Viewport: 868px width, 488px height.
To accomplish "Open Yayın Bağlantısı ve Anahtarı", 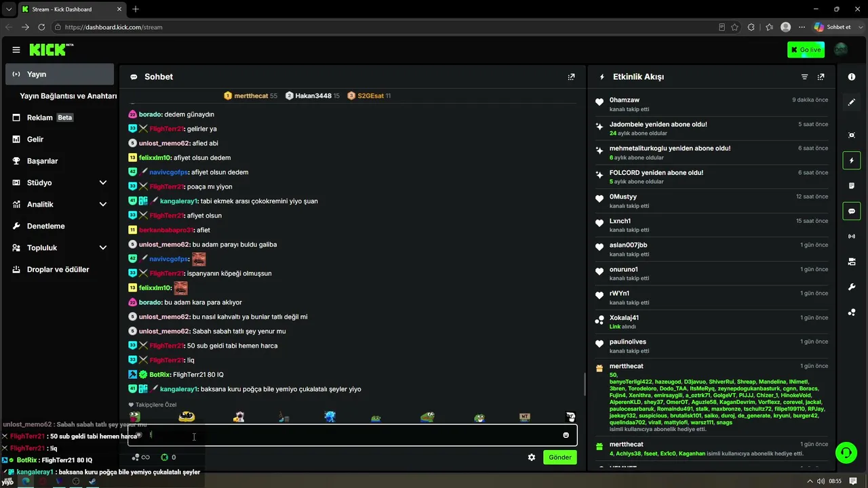I will pyautogui.click(x=68, y=96).
